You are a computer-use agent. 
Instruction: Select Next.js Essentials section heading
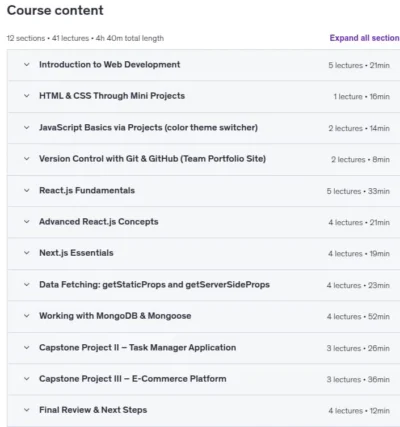[x=76, y=253]
